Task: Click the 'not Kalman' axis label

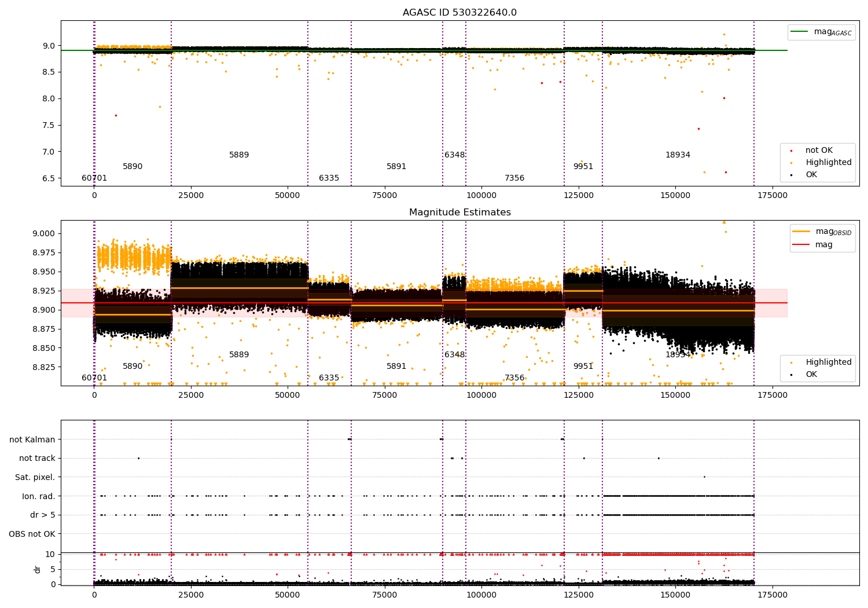Action: coord(32,439)
